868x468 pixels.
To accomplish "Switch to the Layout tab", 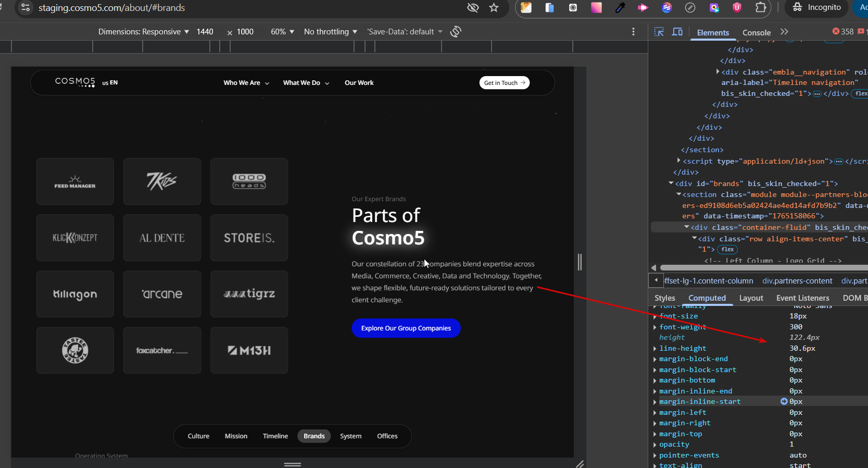I will 751,298.
